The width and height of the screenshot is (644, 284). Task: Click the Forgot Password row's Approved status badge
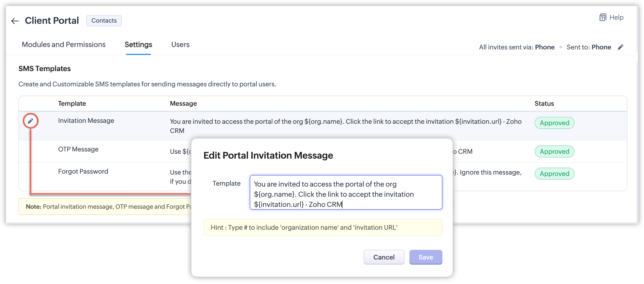pyautogui.click(x=554, y=174)
